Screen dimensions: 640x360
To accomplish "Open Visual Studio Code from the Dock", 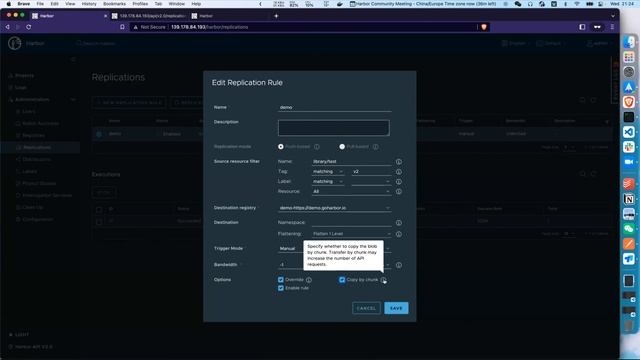I will point(629,132).
